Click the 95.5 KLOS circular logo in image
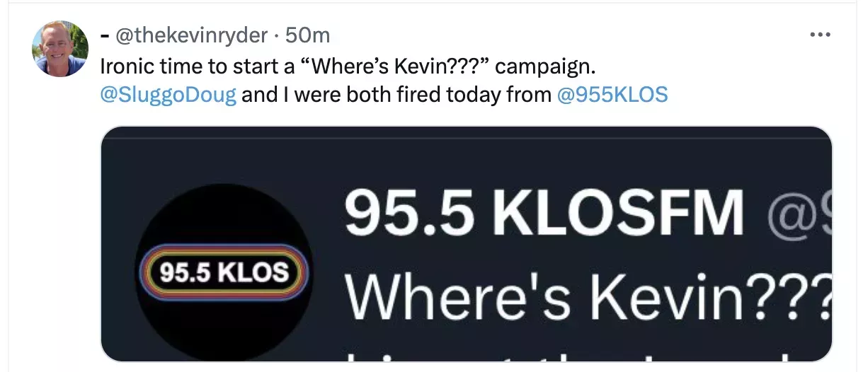868x372 pixels. (x=224, y=272)
